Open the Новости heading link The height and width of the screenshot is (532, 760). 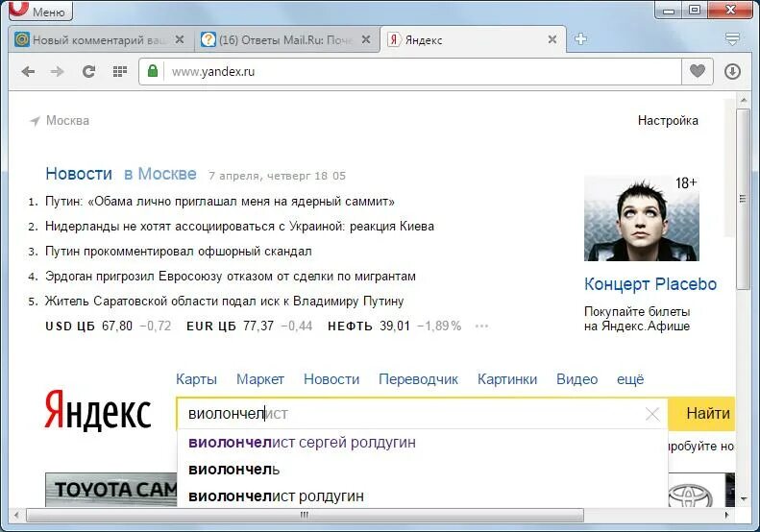click(79, 174)
